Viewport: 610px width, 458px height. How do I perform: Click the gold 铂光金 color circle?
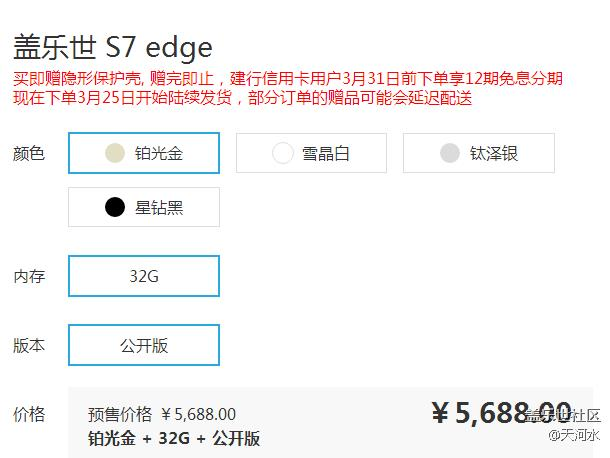pyautogui.click(x=115, y=153)
